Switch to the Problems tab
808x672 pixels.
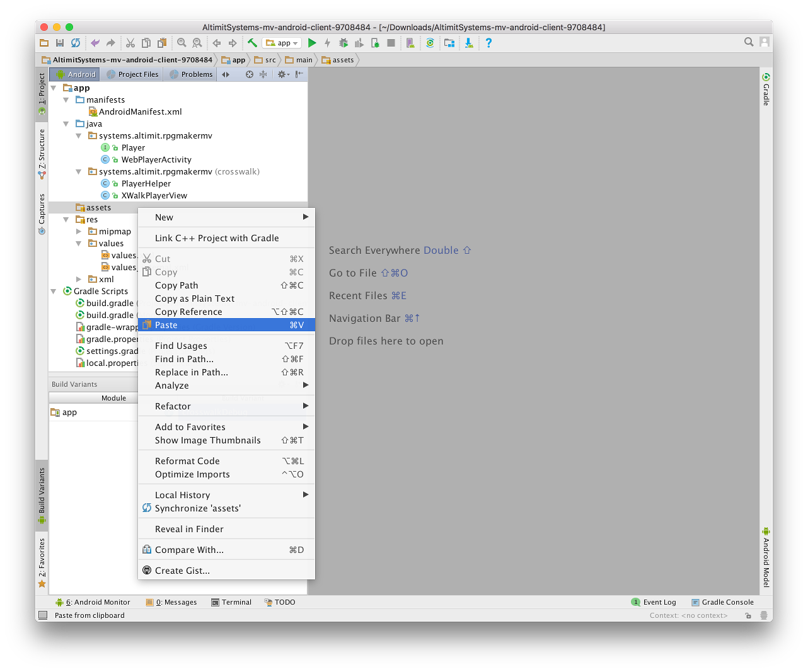click(191, 74)
